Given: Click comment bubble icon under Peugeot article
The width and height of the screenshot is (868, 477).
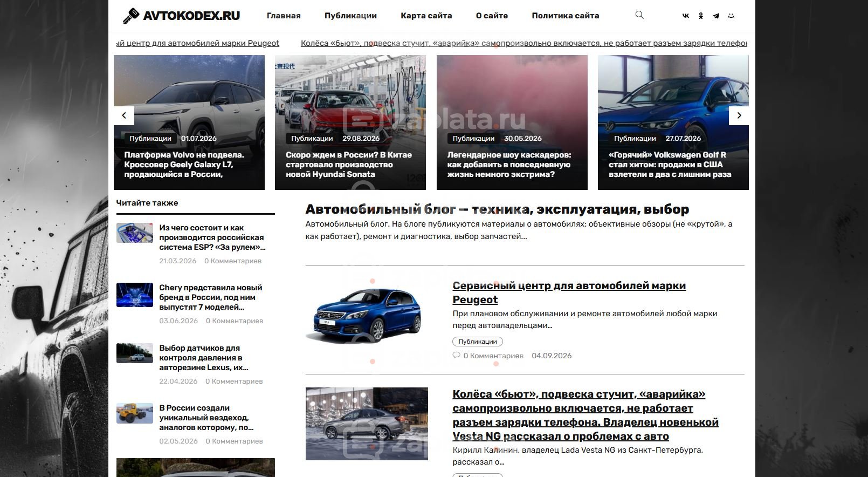Looking at the screenshot, I should (456, 355).
